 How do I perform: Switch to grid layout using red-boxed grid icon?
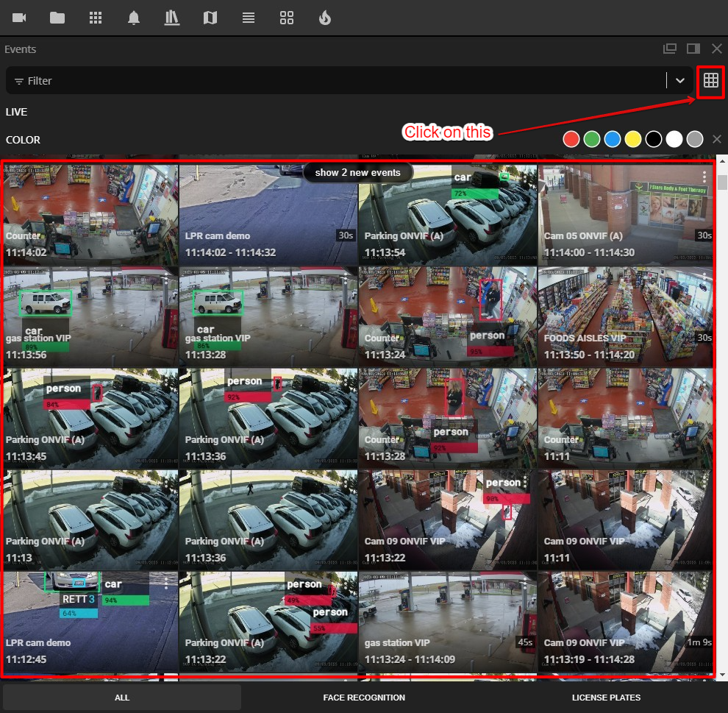click(710, 81)
